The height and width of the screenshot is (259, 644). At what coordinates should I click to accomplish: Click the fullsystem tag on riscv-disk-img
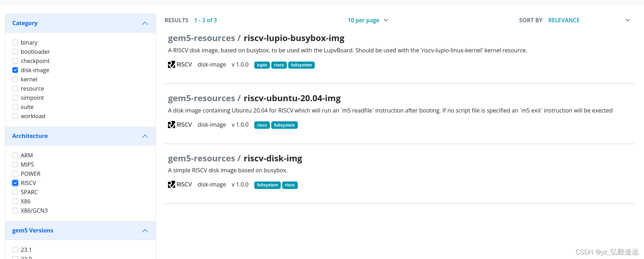coord(267,185)
